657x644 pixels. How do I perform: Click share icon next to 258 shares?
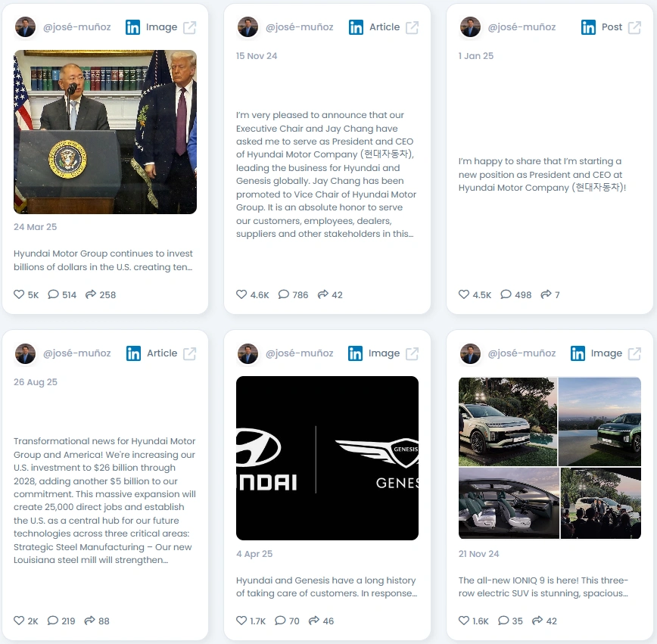pyautogui.click(x=91, y=294)
